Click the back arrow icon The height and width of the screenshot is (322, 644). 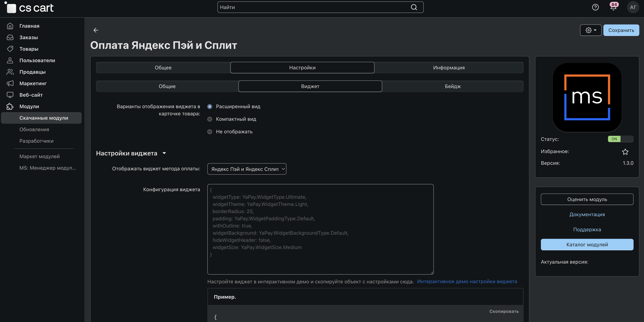tap(96, 30)
